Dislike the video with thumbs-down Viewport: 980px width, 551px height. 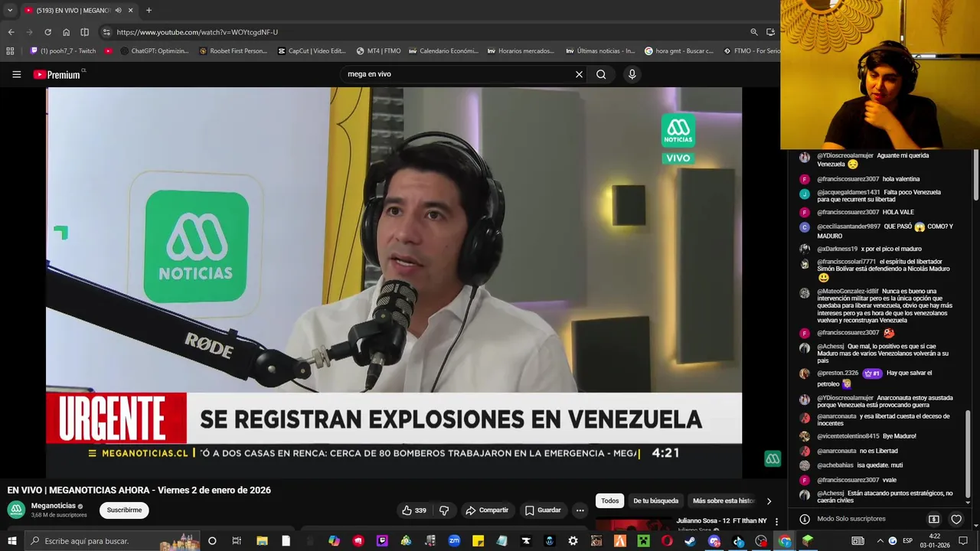coord(444,510)
